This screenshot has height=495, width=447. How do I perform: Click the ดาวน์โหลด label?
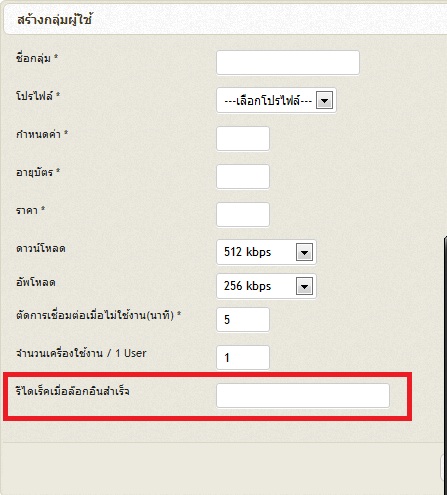pyautogui.click(x=41, y=248)
